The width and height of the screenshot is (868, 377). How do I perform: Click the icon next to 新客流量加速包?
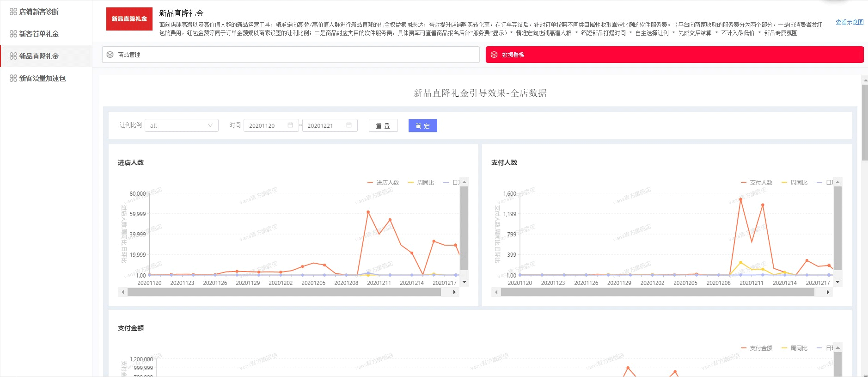[13, 78]
